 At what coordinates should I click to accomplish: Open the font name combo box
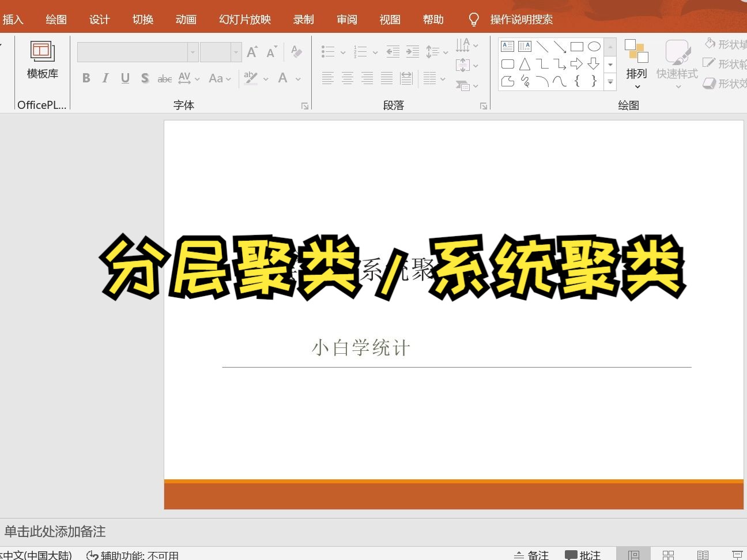pos(138,52)
